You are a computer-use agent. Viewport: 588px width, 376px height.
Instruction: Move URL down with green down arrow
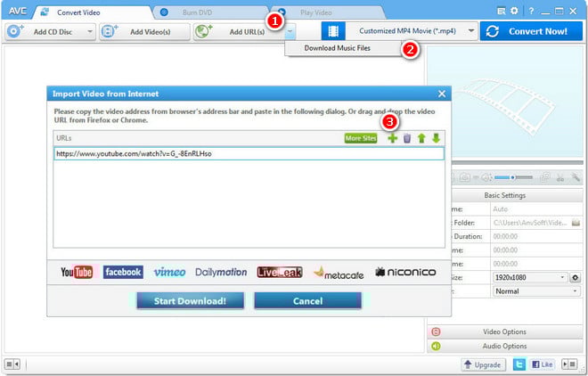[x=436, y=138]
